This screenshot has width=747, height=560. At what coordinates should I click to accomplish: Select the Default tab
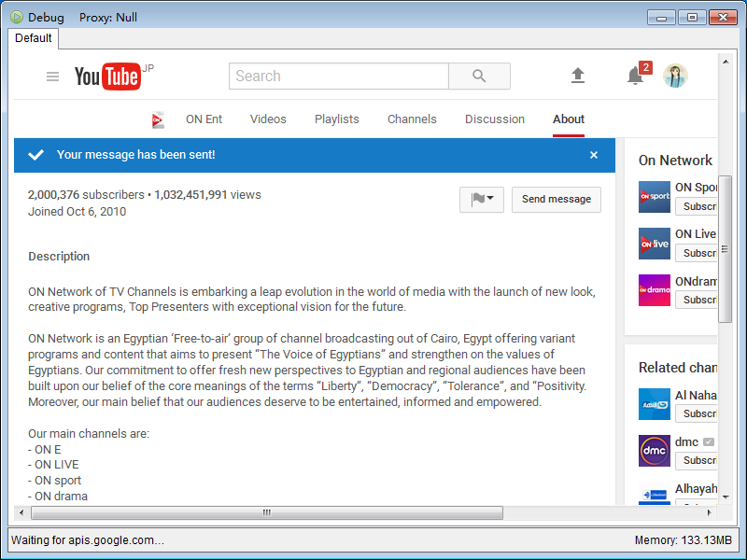pos(34,38)
